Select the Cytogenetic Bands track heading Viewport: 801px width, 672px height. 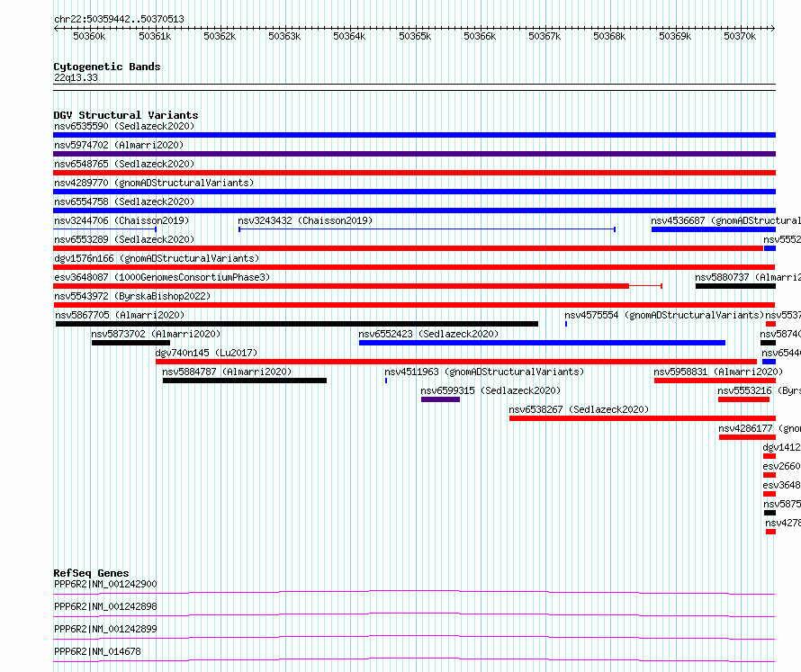(107, 67)
